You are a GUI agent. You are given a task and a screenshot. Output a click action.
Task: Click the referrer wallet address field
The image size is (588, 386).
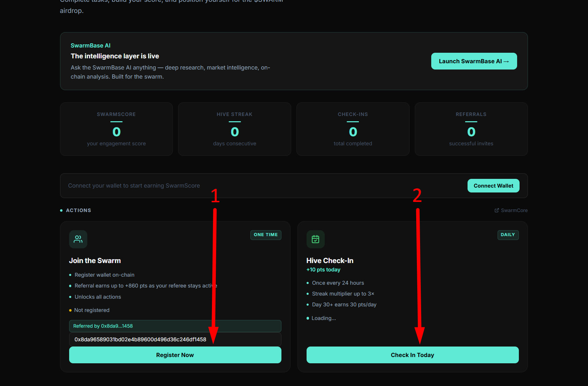click(x=175, y=340)
